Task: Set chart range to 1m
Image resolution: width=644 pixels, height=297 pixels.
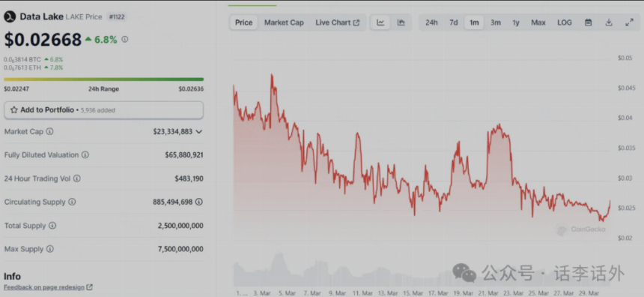Action: pos(474,22)
